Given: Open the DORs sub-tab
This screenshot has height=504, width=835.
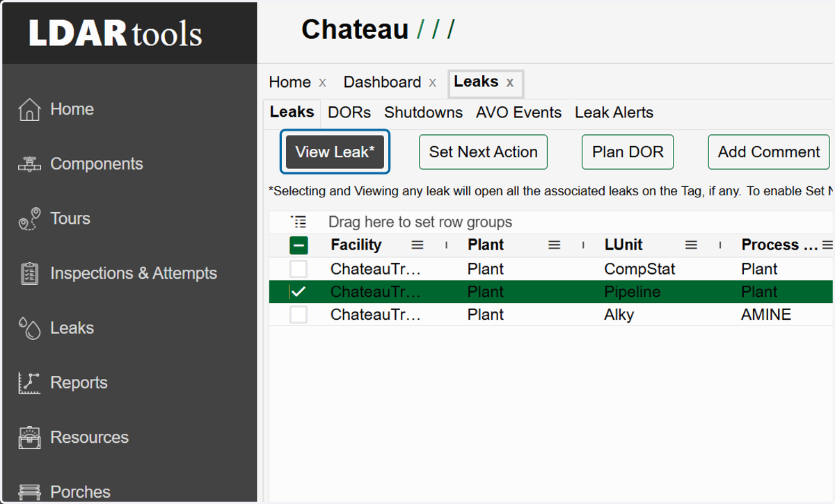Looking at the screenshot, I should click(349, 113).
